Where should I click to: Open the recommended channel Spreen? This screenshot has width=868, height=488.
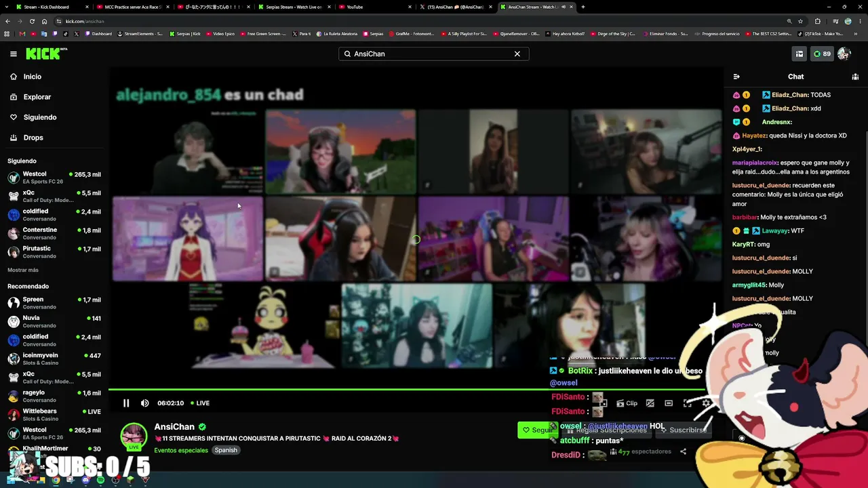coord(54,303)
